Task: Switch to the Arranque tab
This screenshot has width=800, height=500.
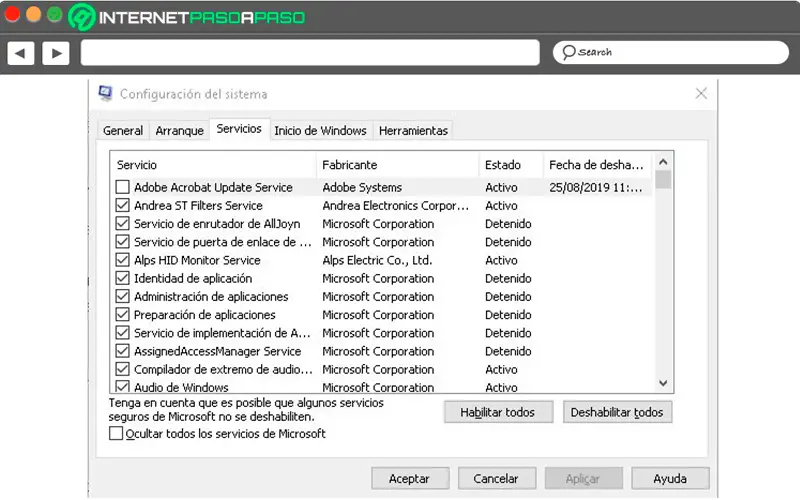Action: point(179,130)
